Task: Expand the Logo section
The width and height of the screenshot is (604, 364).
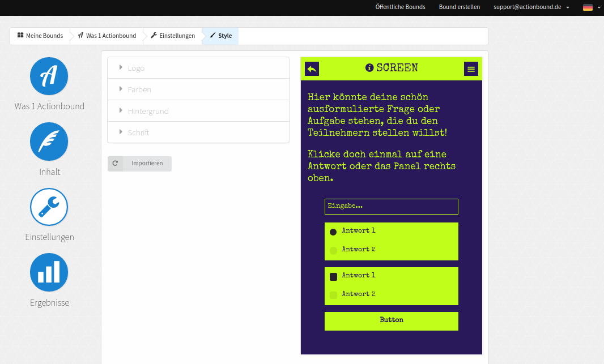Action: [198, 68]
